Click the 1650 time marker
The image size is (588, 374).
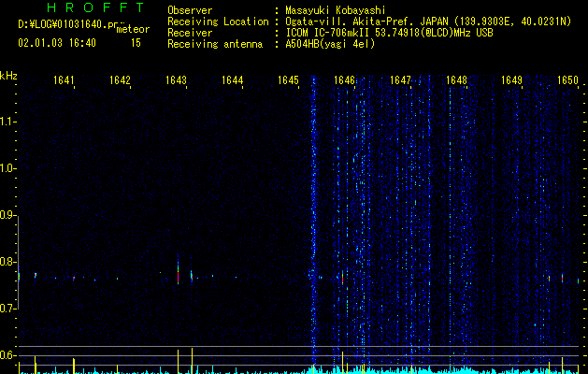click(567, 79)
